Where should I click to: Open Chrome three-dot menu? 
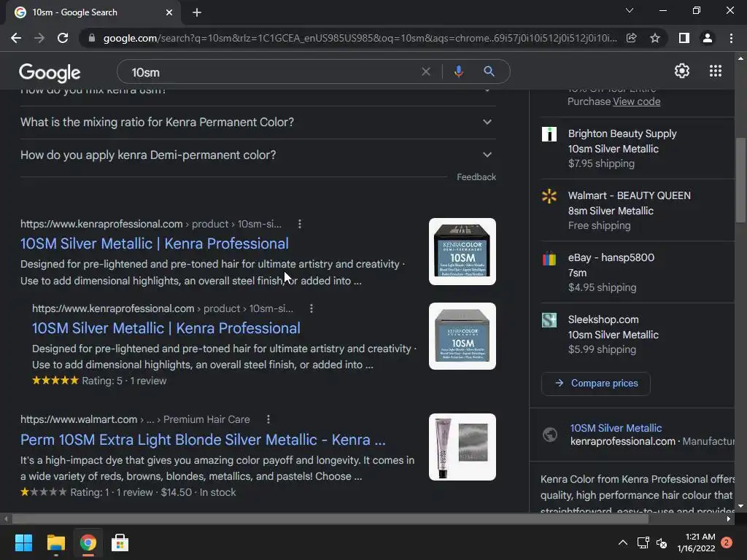tap(731, 38)
